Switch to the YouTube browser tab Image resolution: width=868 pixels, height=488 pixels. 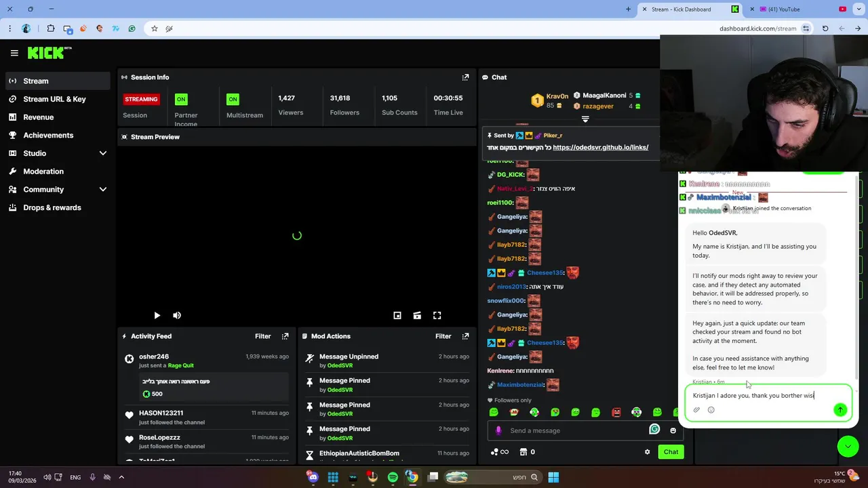(x=803, y=9)
